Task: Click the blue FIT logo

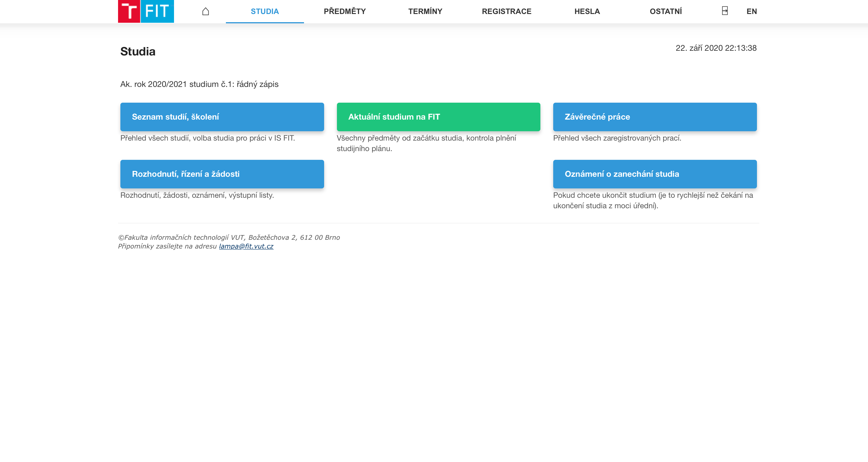Action: click(x=157, y=11)
